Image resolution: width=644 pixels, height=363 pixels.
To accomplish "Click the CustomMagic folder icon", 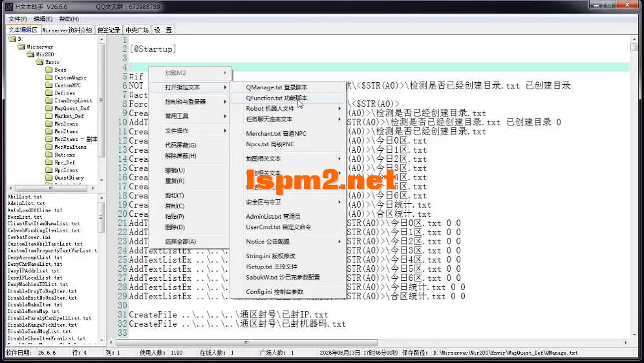I will [49, 78].
